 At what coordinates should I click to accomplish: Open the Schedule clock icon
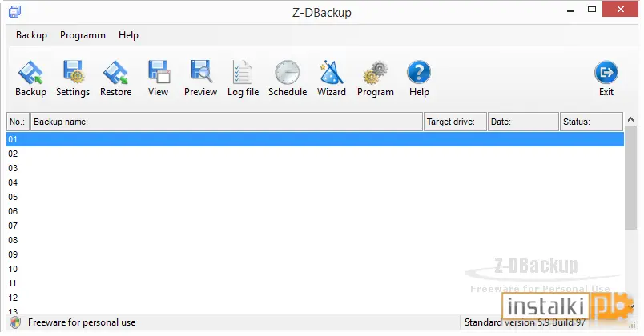pyautogui.click(x=288, y=72)
